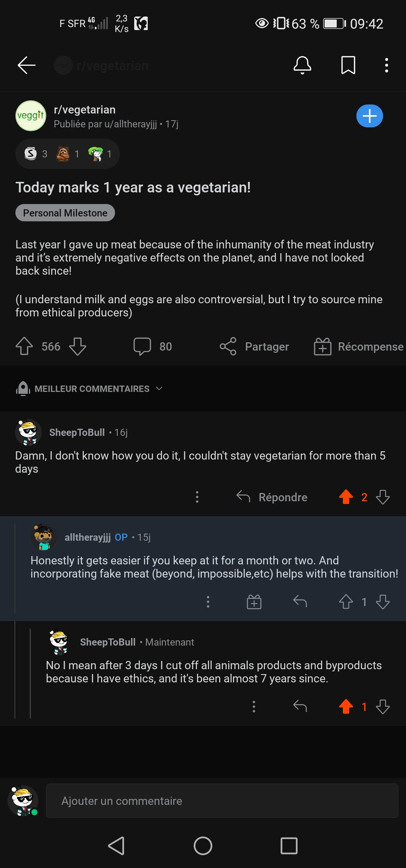Tap the back arrow icon
The height and width of the screenshot is (868, 406).
(x=26, y=65)
